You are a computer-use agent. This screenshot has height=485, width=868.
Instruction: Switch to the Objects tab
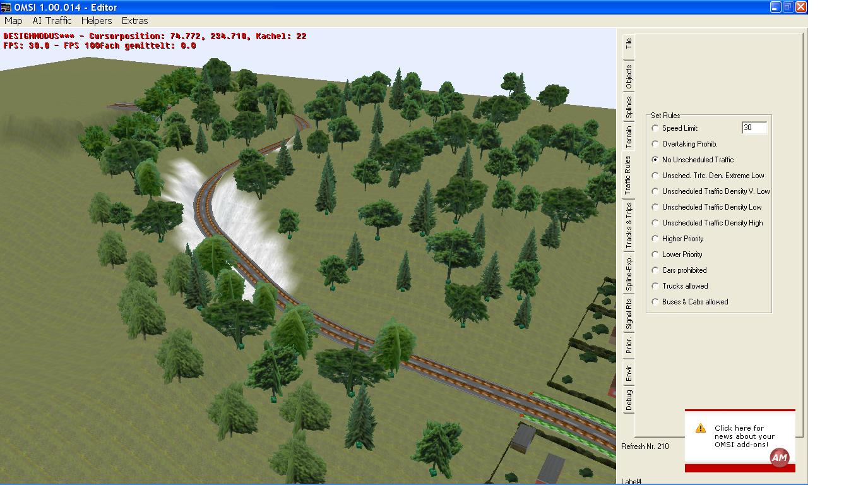pyautogui.click(x=628, y=77)
